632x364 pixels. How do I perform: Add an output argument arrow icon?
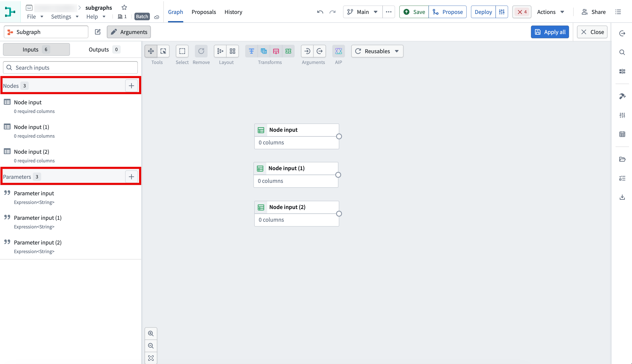pyautogui.click(x=320, y=51)
